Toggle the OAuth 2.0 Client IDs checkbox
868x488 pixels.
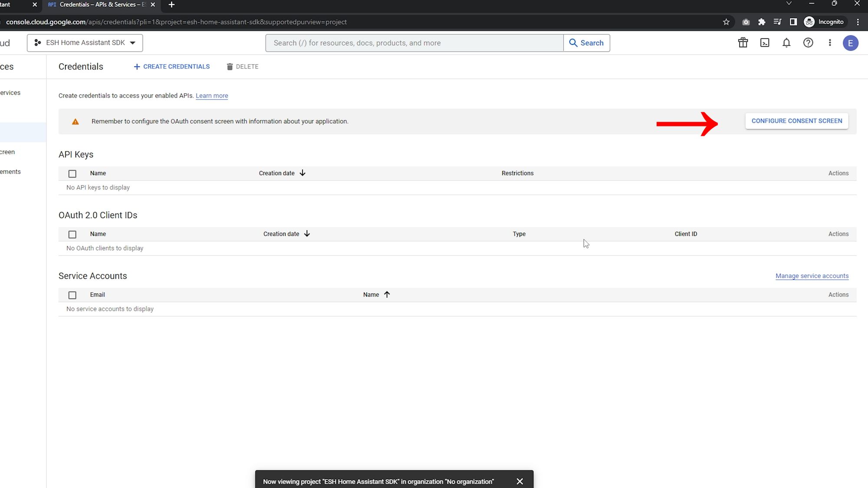(x=72, y=233)
